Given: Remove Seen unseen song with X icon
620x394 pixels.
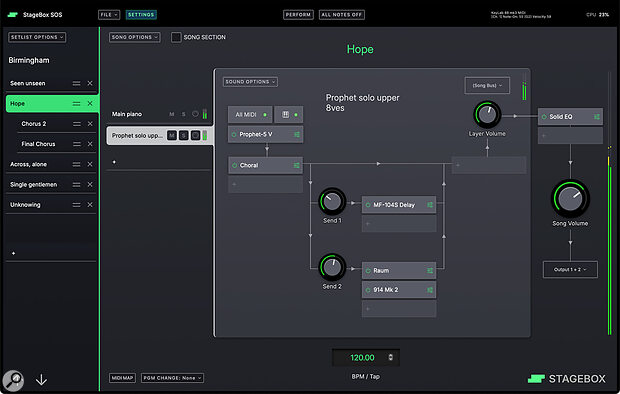Looking at the screenshot, I should (90, 83).
